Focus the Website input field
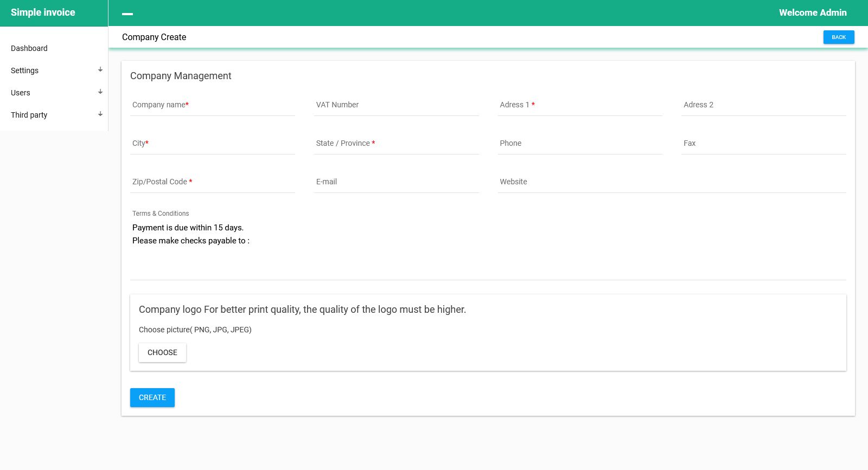The width and height of the screenshot is (868, 470). coord(672,182)
